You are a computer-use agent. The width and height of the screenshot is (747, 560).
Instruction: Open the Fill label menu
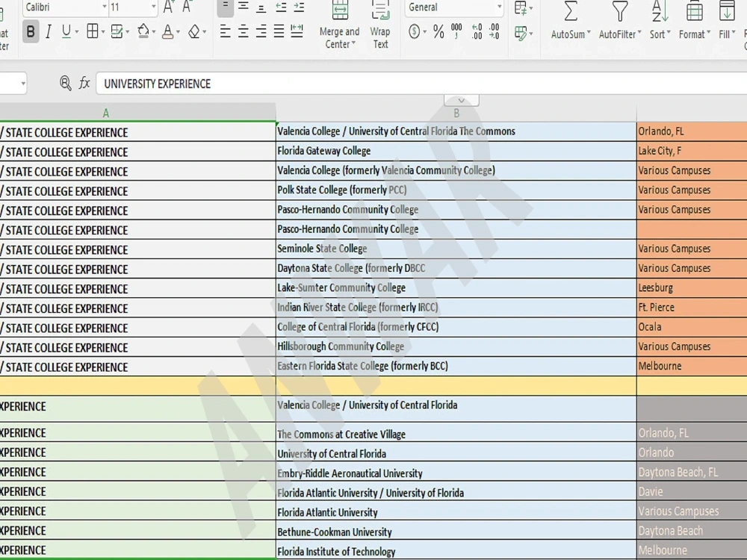(727, 34)
